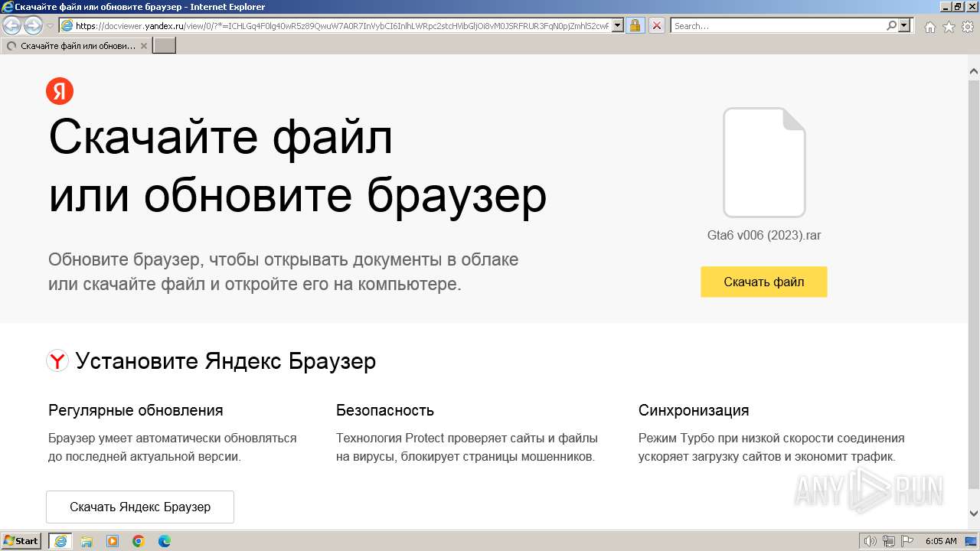Open Windows Media Player from the taskbar
This screenshot has width=980, height=551.
coord(113,541)
